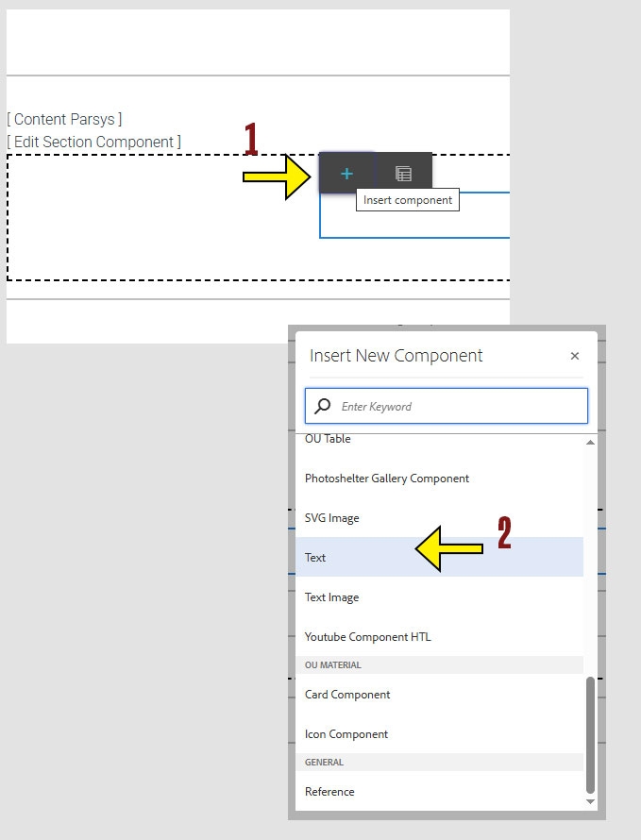Viewport: 641px width, 840px height.
Task: Click the Insert component tooltip
Action: click(407, 200)
